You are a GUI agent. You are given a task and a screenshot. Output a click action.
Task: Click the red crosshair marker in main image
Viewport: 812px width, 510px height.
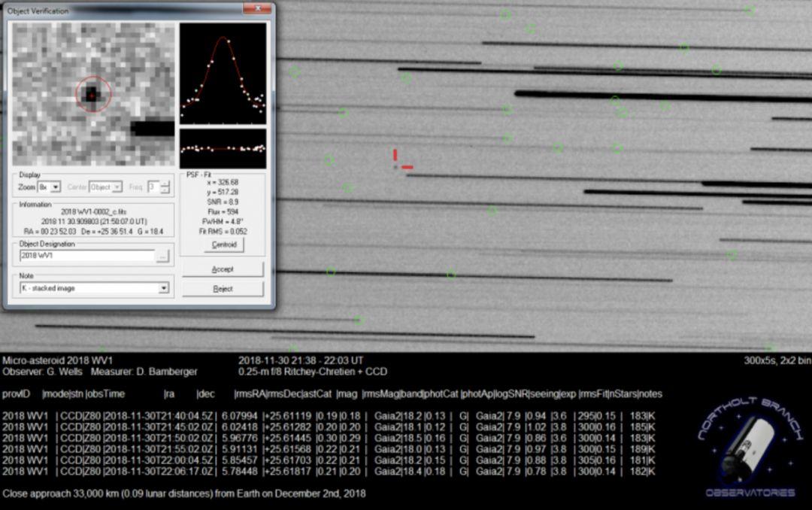pyautogui.click(x=400, y=160)
